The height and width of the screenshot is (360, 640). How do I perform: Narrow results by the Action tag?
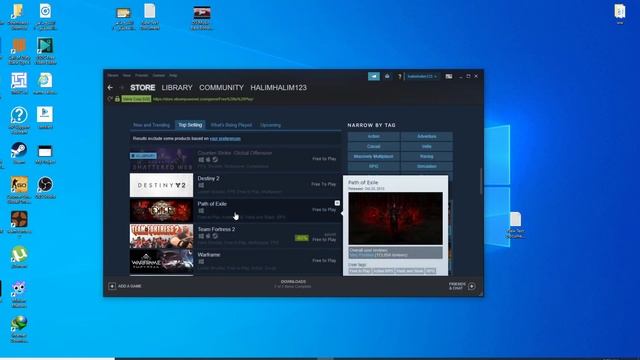(373, 136)
